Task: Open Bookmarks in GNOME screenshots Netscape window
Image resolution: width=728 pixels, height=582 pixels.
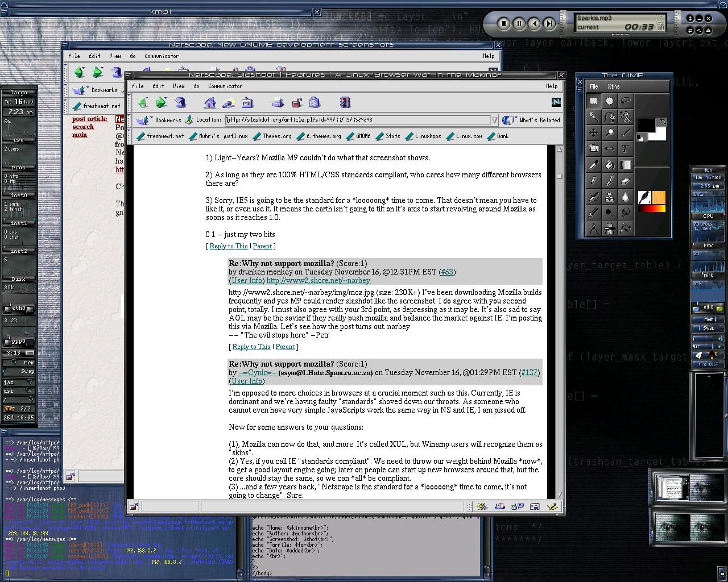Action: (95, 90)
